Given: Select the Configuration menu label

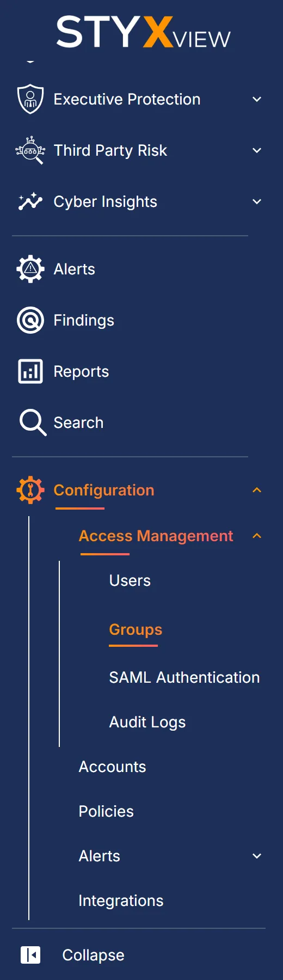Looking at the screenshot, I should pyautogui.click(x=104, y=490).
